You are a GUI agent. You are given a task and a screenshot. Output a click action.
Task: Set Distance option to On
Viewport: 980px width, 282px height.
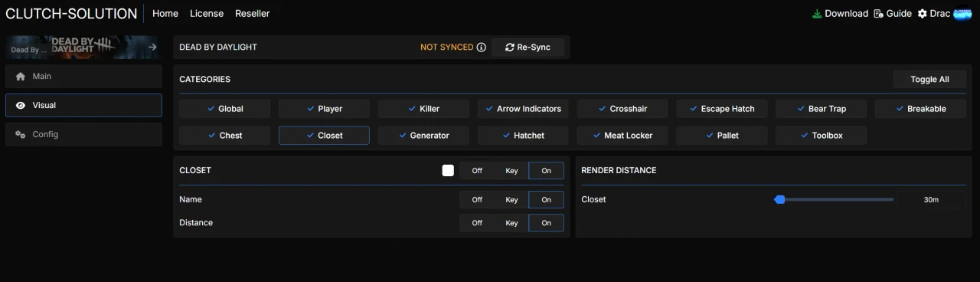pos(546,223)
